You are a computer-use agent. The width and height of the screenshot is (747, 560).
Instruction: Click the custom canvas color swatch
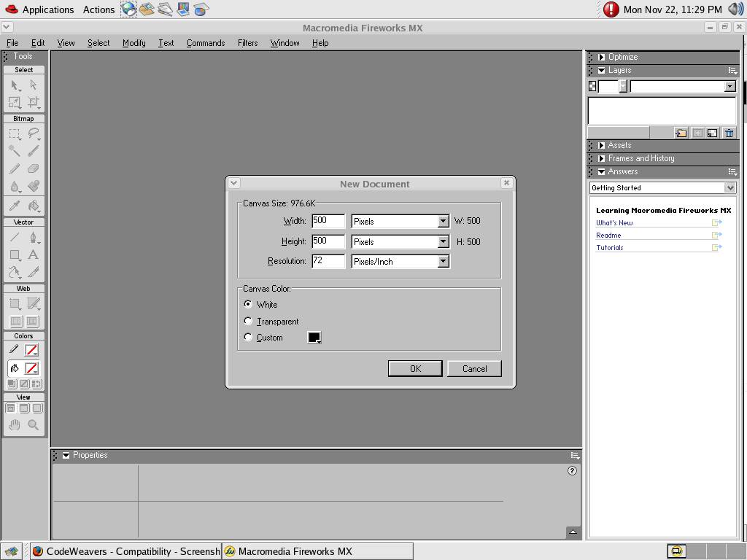click(x=314, y=337)
